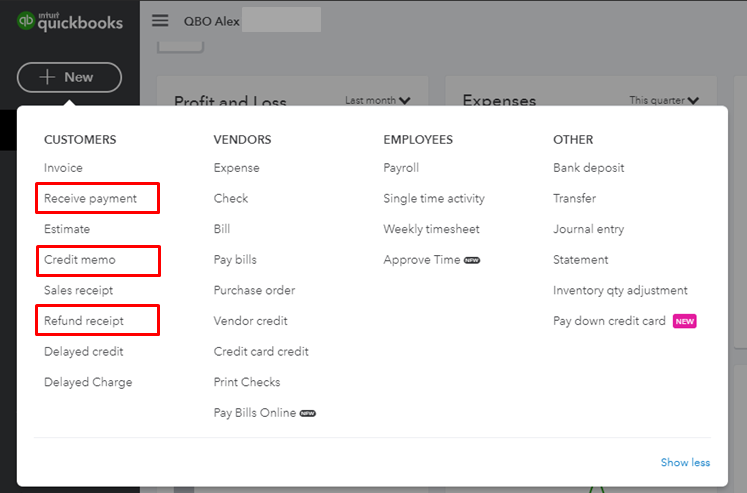The width and height of the screenshot is (747, 493).
Task: Select Delayed credit
Action: 84,352
